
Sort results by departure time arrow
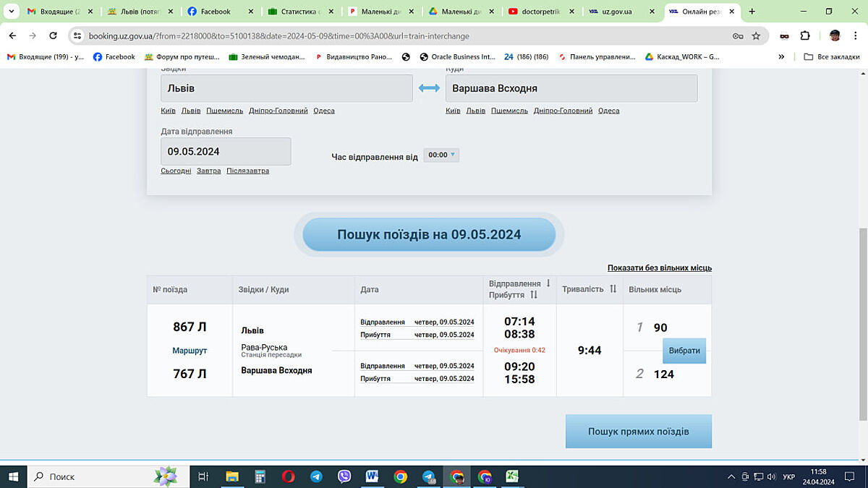click(548, 283)
